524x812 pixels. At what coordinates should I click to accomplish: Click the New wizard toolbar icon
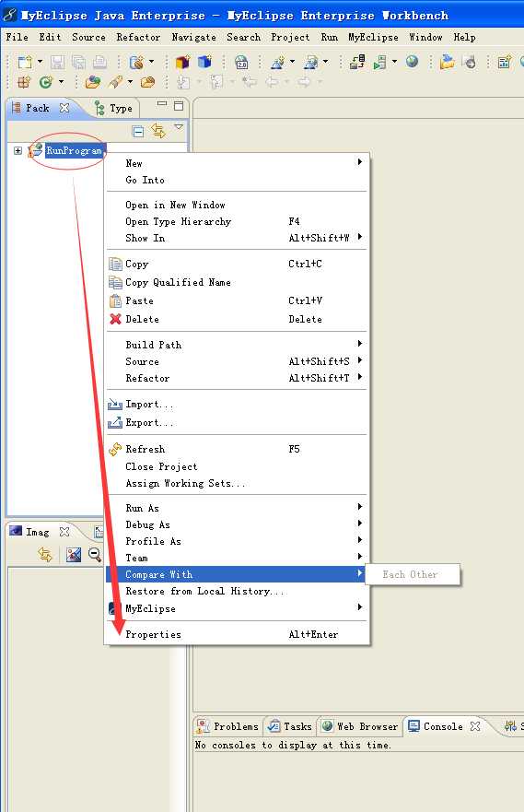point(24,62)
